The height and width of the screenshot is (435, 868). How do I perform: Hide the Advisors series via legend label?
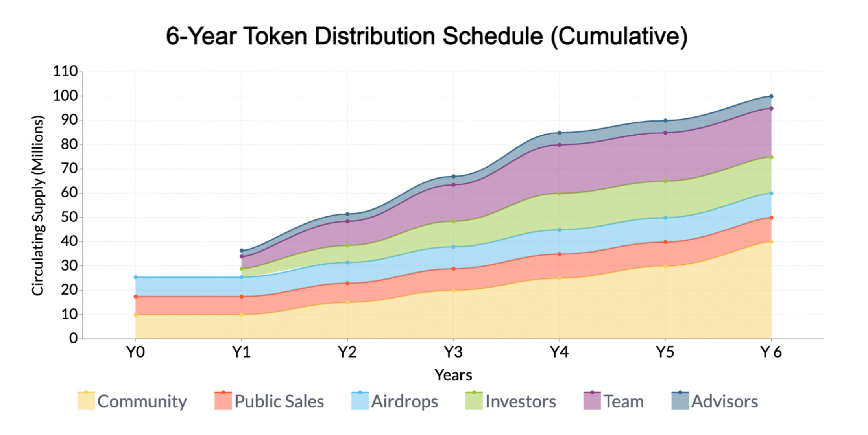point(724,402)
